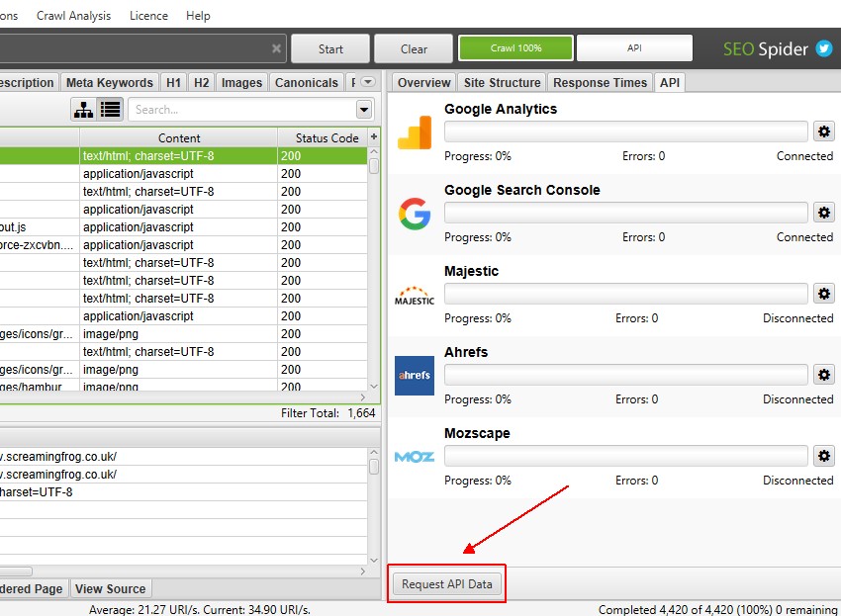The height and width of the screenshot is (616, 841).
Task: Click the plus icon beside Status Code header
Action: pos(372,137)
